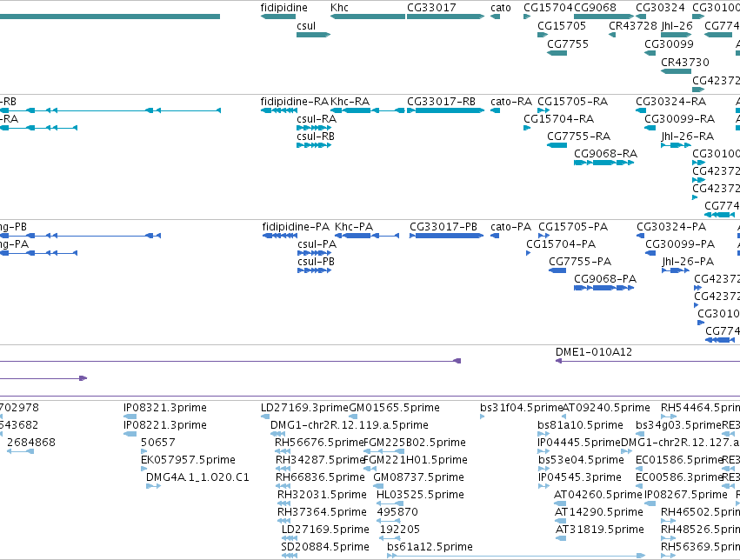Image resolution: width=740 pixels, height=560 pixels.
Task: Click the CG30099-RA transcript label
Action: pyautogui.click(x=680, y=119)
